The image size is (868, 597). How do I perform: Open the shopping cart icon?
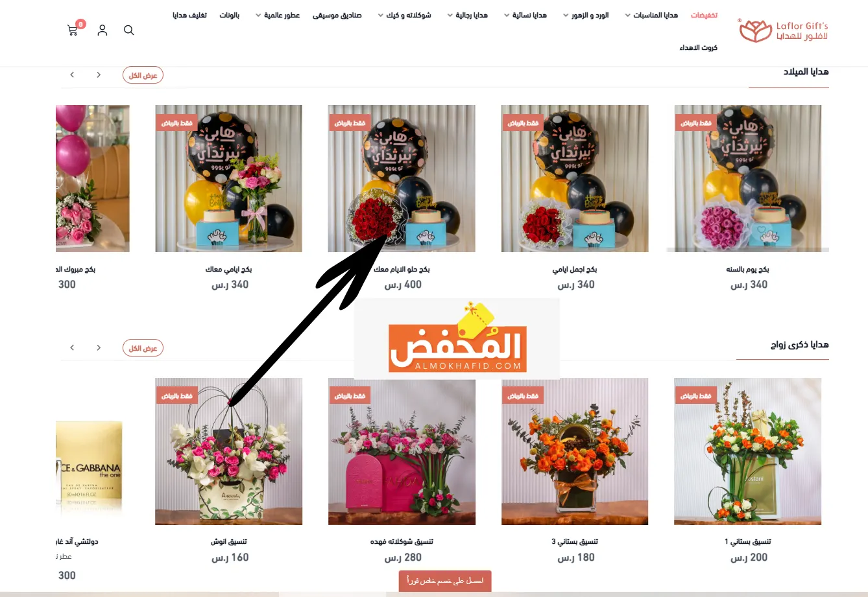tap(73, 30)
